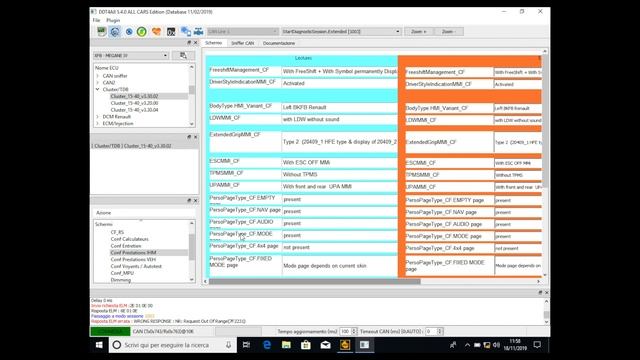Viewport: 640px width, 360px height.
Task: Click the blue connected-computers toolbar icon
Action: click(x=186, y=31)
